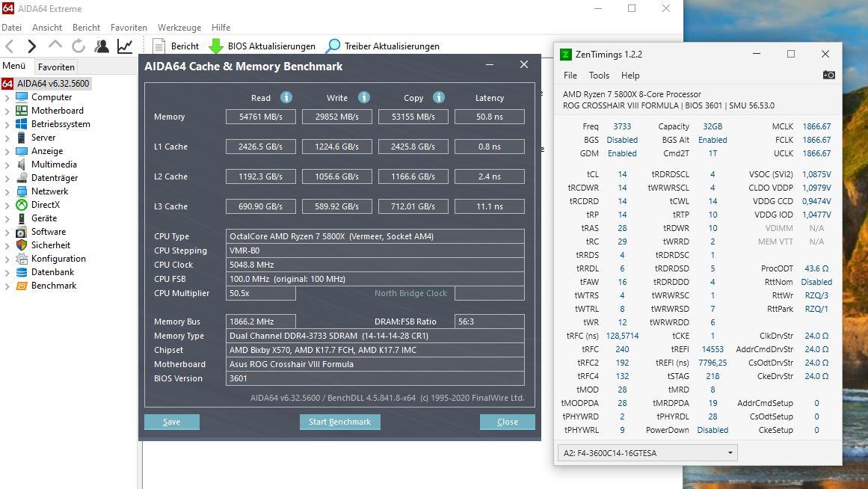Screen dimensions: 868x489
Task: Click the ZenTimings ProcODT value 43.6 Ω
Action: (x=816, y=268)
